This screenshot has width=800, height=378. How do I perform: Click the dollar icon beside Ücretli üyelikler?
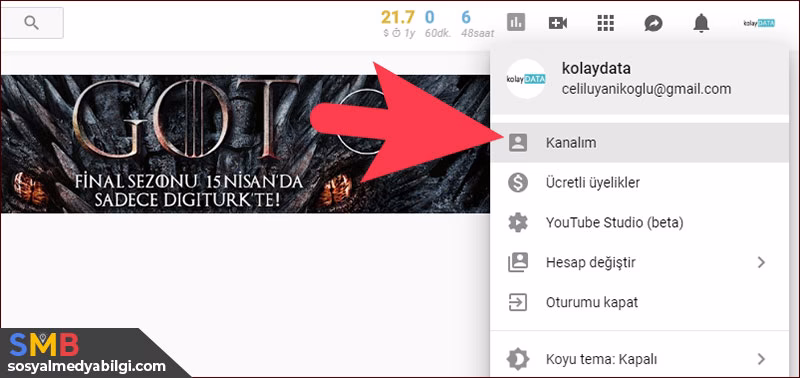[x=518, y=183]
